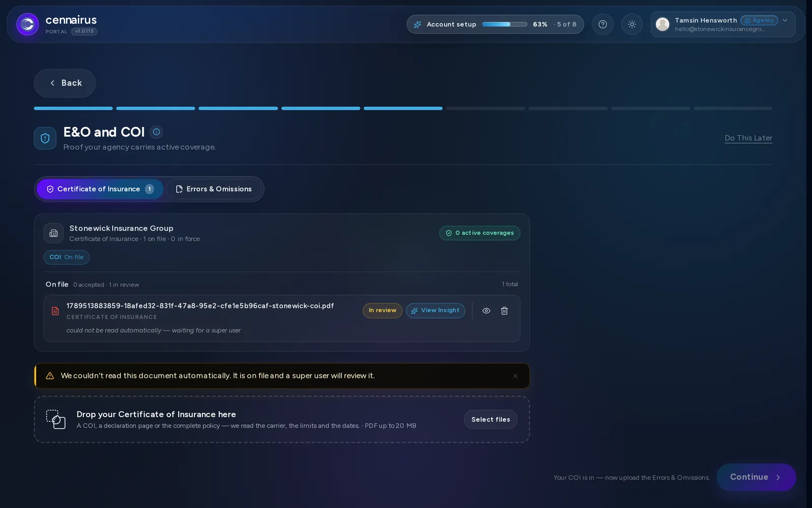Click Do This Later link
The width and height of the screenshot is (812, 508).
(748, 138)
